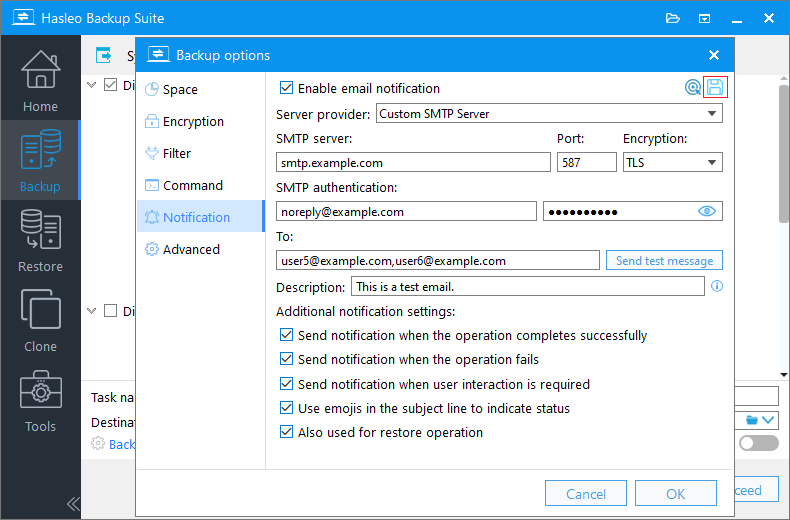Click the save email settings icon

[715, 87]
